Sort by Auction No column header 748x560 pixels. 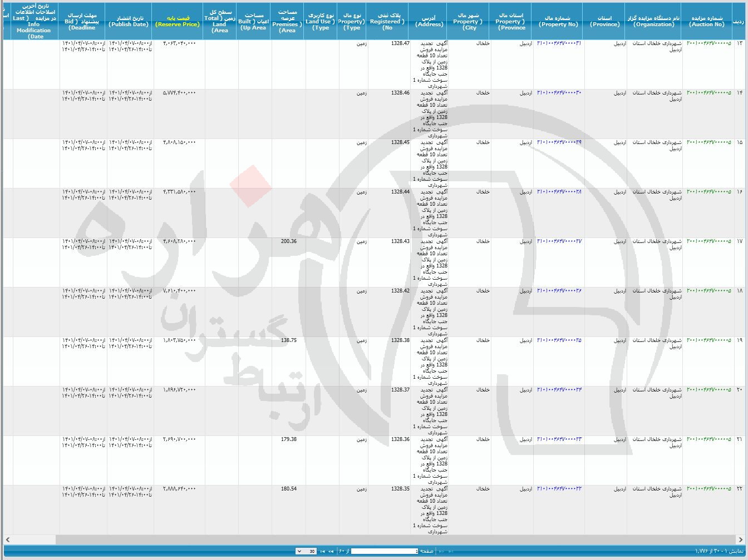click(706, 21)
